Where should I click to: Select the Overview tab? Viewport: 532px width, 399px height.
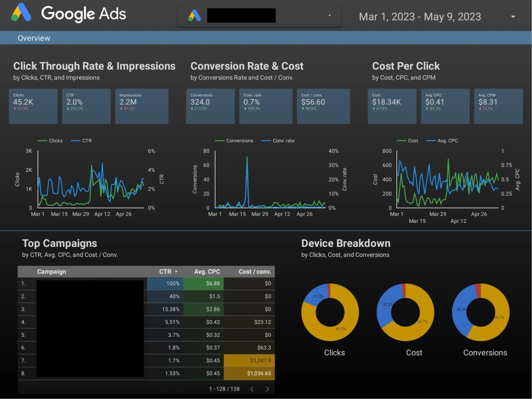pos(34,38)
